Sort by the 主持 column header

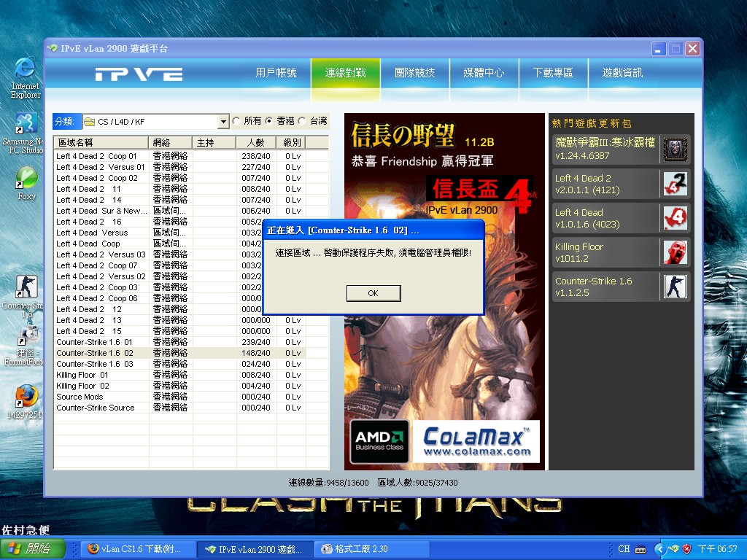tap(214, 142)
